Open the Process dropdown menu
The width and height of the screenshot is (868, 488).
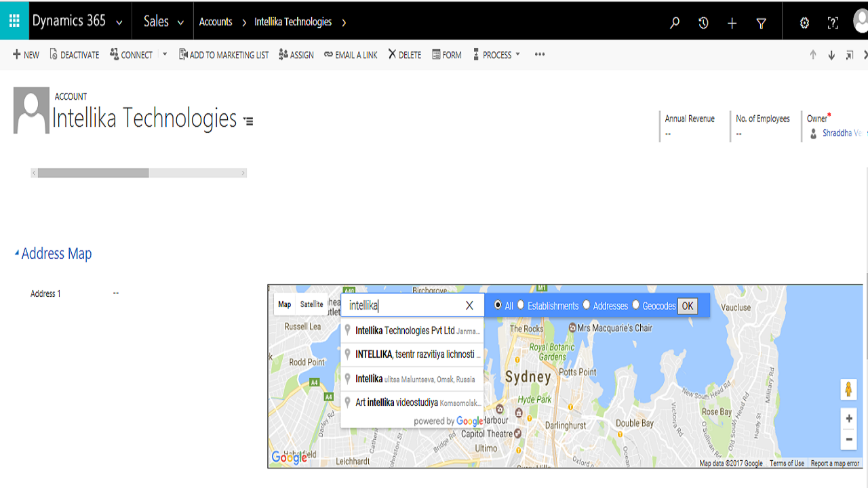pyautogui.click(x=497, y=55)
